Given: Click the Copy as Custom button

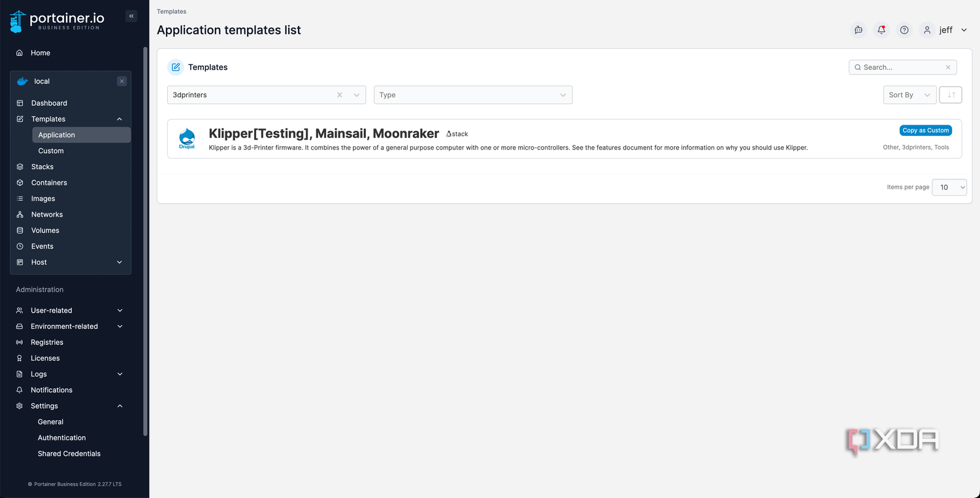Looking at the screenshot, I should click(x=926, y=131).
